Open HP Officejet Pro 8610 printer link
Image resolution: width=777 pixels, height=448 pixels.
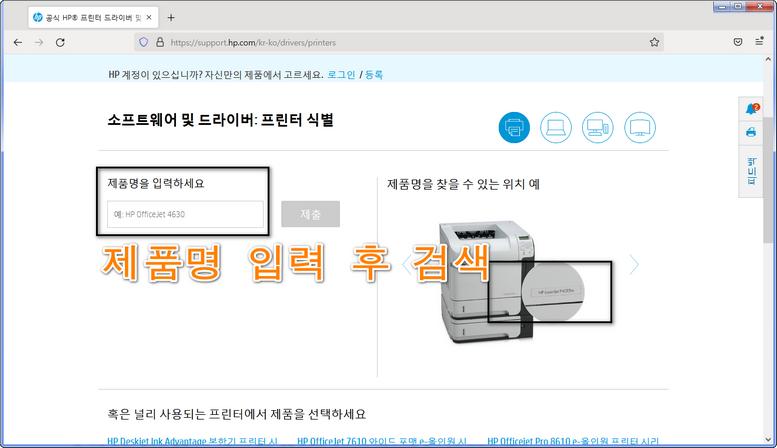pos(573,442)
